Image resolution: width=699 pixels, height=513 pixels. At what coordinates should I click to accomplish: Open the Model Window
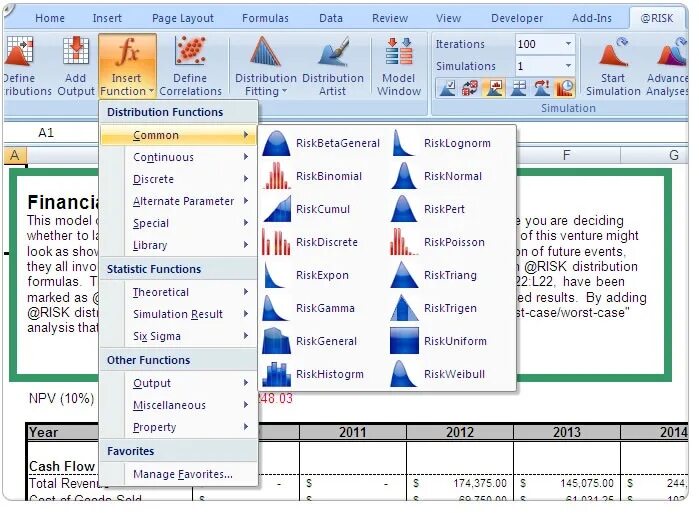pos(399,66)
